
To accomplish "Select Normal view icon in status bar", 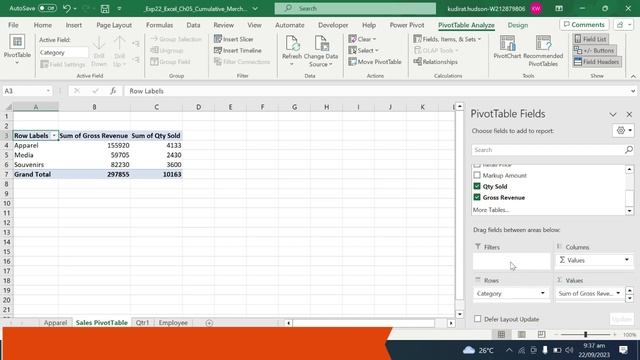I will 501,334.
